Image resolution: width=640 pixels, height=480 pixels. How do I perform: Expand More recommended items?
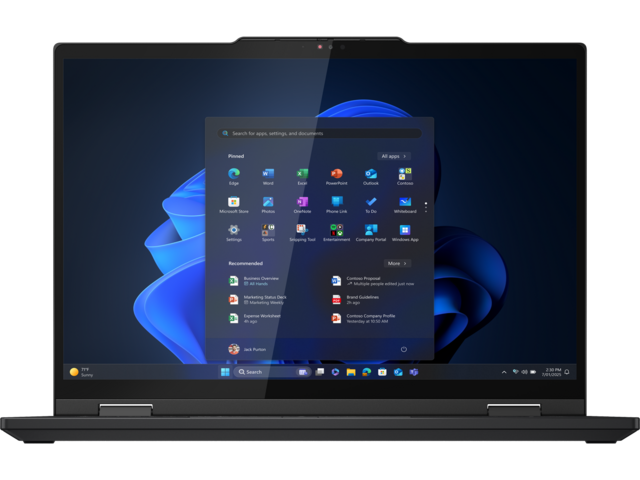point(397,263)
